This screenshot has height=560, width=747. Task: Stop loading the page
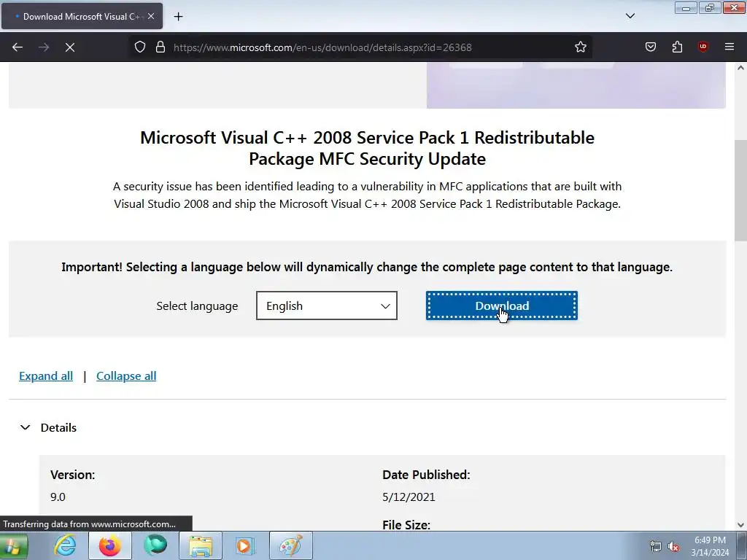[70, 47]
